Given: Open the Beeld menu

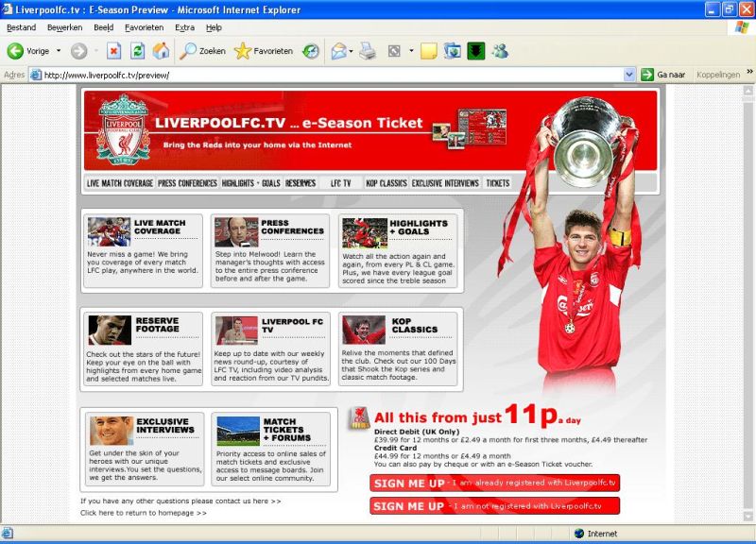Looking at the screenshot, I should [x=103, y=27].
